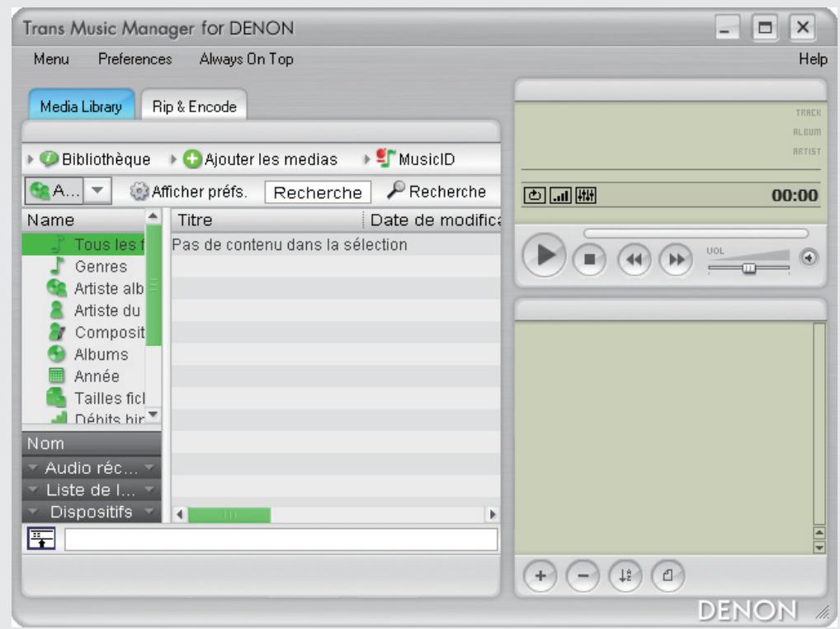Click the green Ajouter les medias plus icon
Viewport: 840px width, 629px height.
(x=191, y=158)
